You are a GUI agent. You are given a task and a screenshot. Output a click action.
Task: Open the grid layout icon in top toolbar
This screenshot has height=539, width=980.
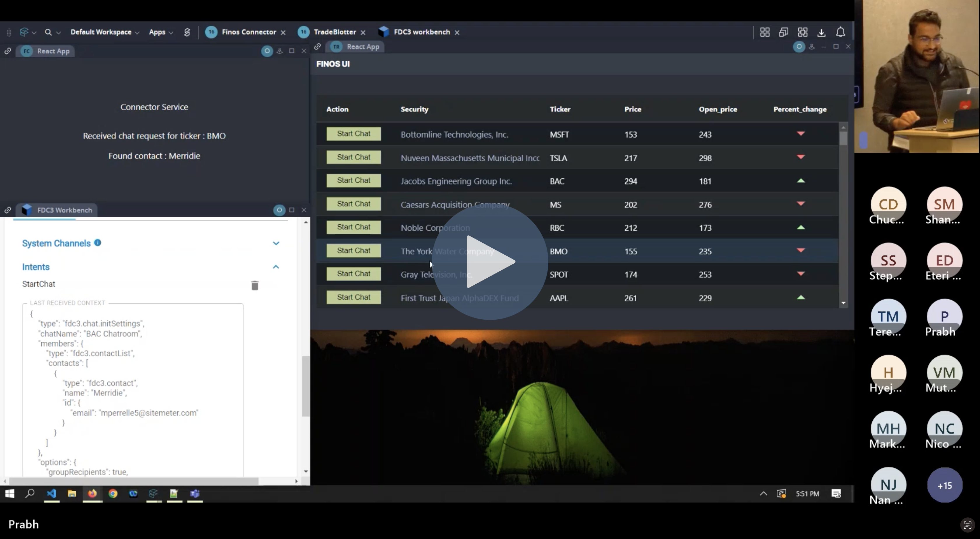[x=765, y=32]
